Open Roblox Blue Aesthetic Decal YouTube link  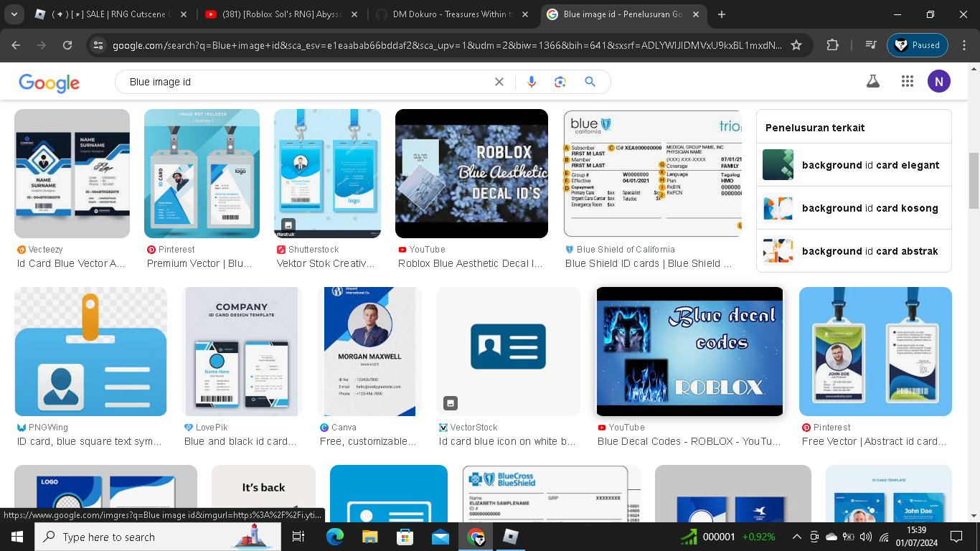(471, 263)
